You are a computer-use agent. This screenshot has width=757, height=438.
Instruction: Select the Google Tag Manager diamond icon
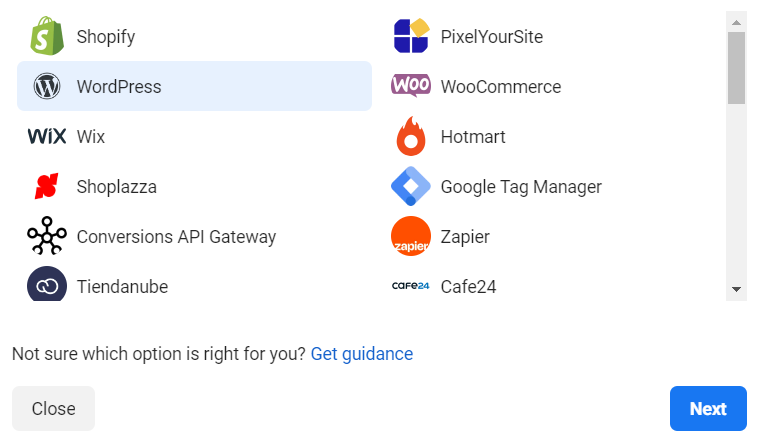(x=411, y=186)
